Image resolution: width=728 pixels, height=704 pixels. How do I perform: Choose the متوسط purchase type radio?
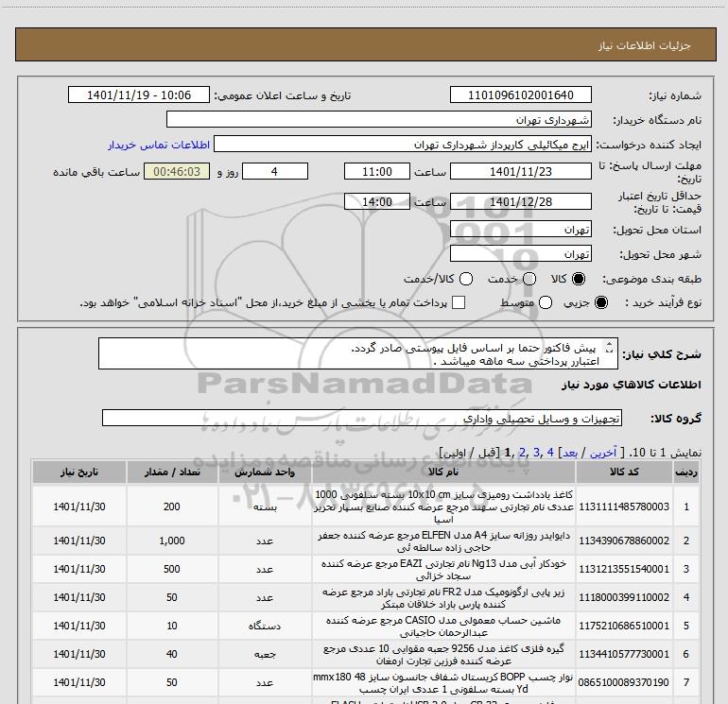(546, 303)
